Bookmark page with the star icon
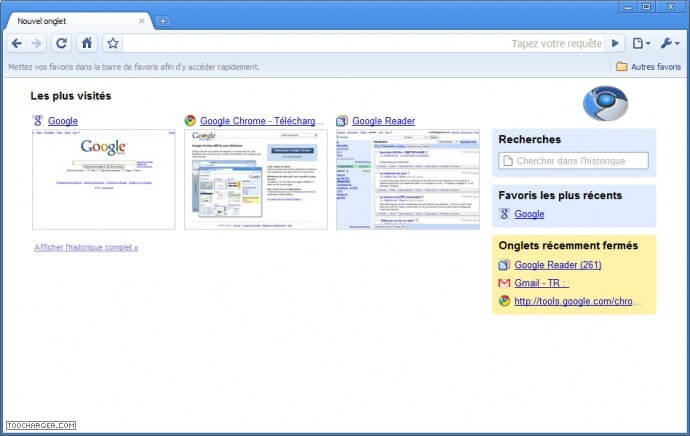Viewport: 690px width, 436px height. (113, 43)
